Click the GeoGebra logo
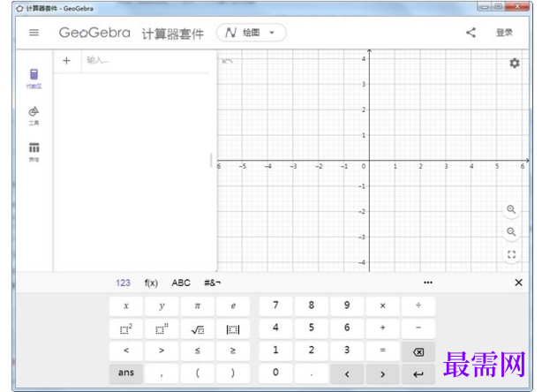This screenshot has width=542, height=392. pos(94,33)
